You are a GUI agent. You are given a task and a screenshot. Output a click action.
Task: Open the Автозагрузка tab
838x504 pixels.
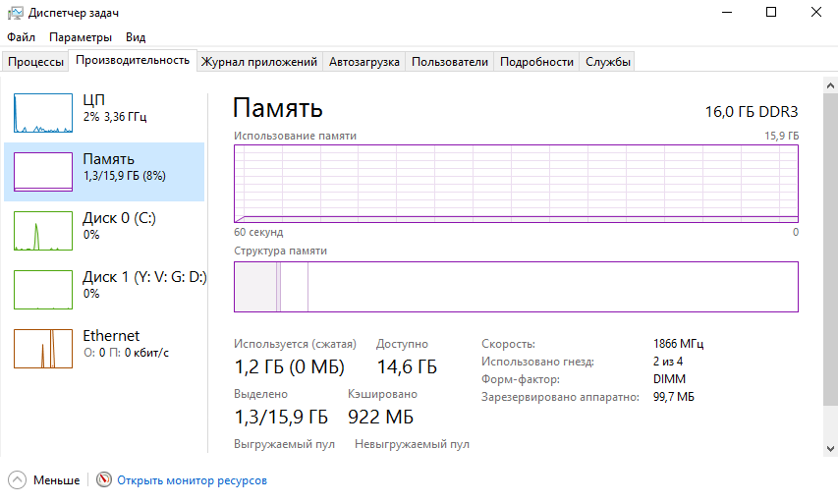point(364,62)
